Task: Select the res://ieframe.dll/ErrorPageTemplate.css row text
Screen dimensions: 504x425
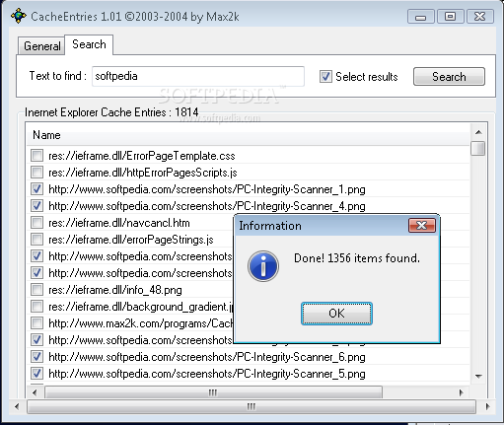Action: pos(142,156)
